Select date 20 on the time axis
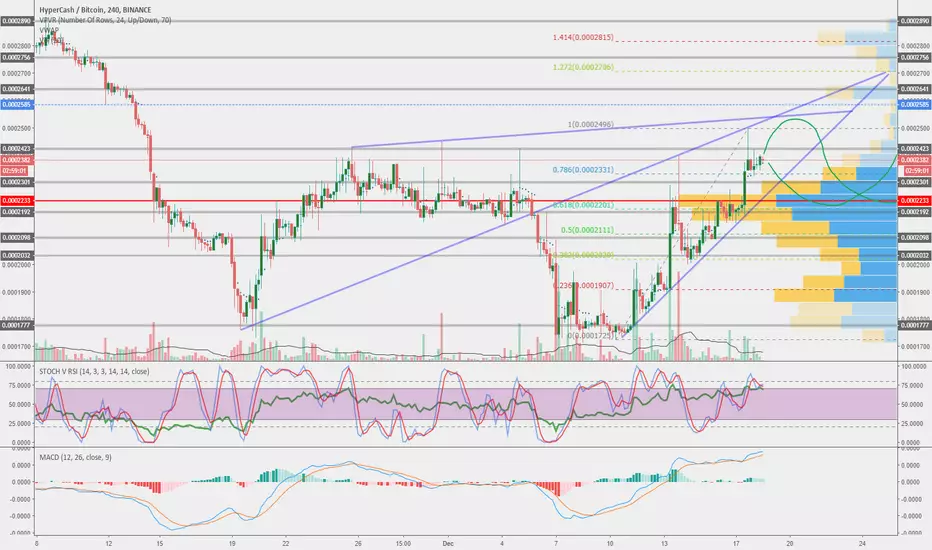This screenshot has width=932, height=550. click(790, 543)
